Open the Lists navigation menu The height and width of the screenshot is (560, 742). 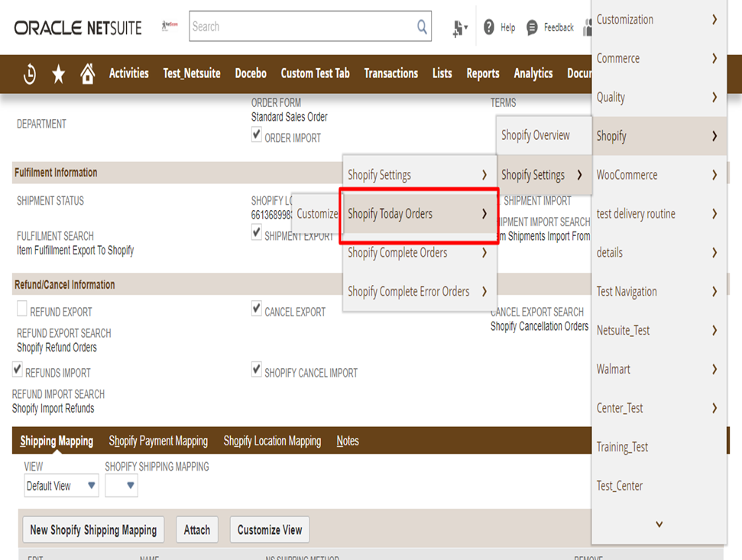pos(442,73)
